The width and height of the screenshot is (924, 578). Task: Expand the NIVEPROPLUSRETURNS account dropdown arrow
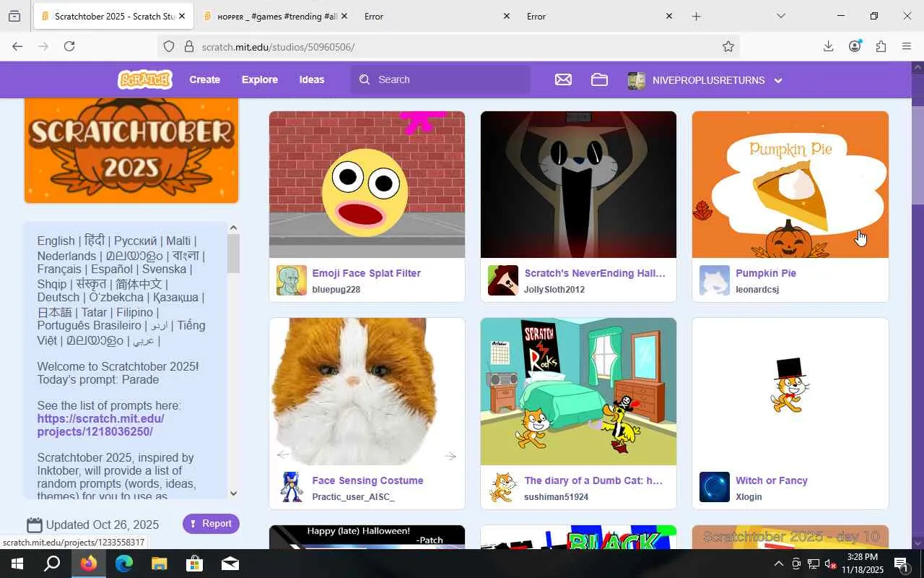click(x=778, y=80)
